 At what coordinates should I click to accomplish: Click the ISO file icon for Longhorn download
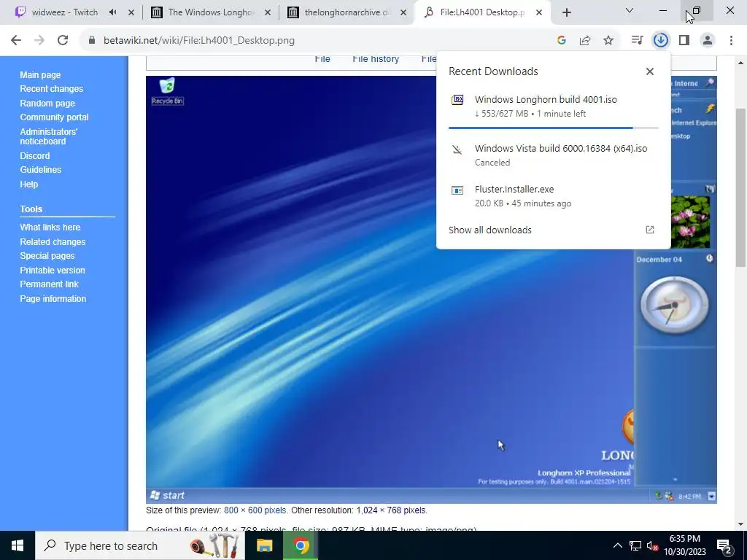point(457,99)
